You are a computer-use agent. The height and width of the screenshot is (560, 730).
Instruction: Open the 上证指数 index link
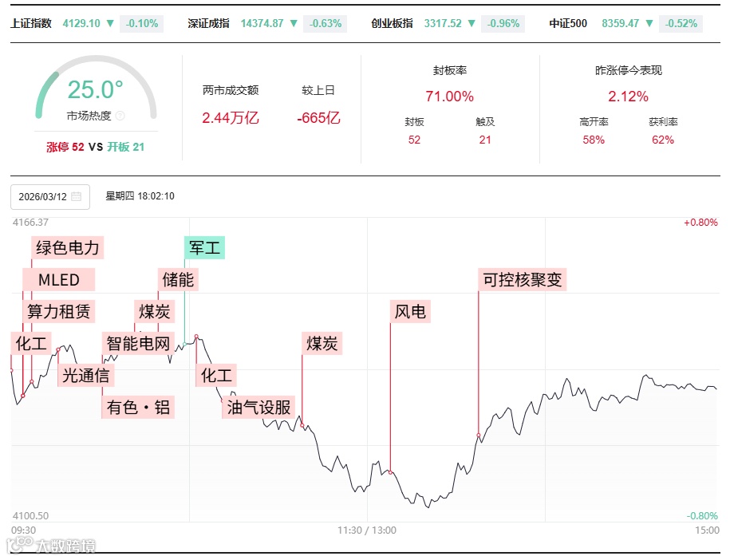(x=31, y=23)
